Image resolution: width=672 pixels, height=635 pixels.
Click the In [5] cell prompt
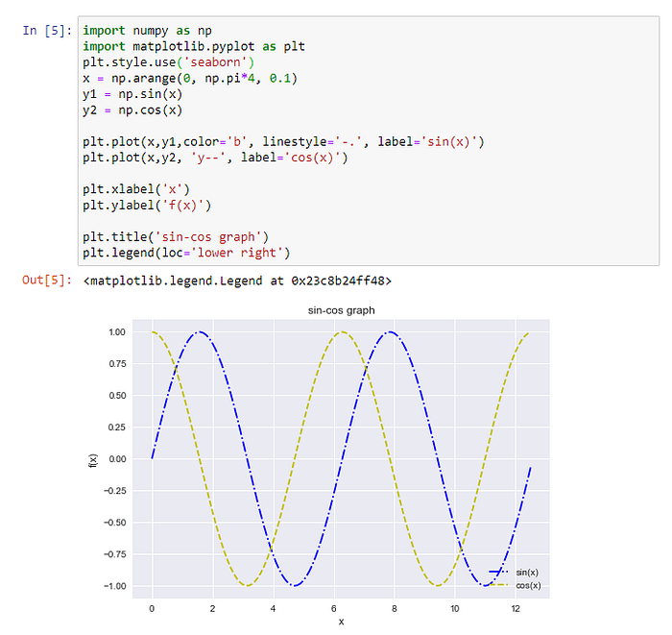[x=47, y=31]
